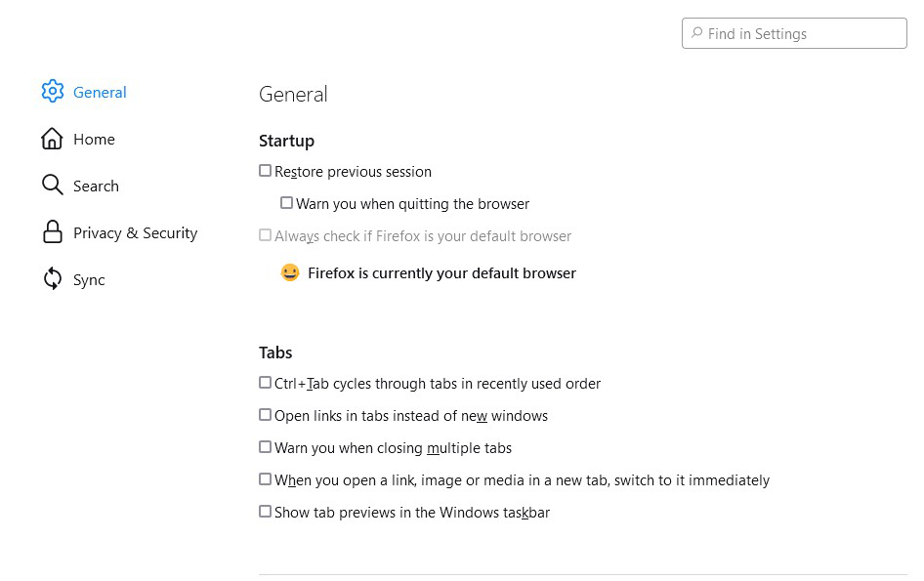Toggle Warn you when closing multiple tabs
924x581 pixels.
click(x=266, y=447)
